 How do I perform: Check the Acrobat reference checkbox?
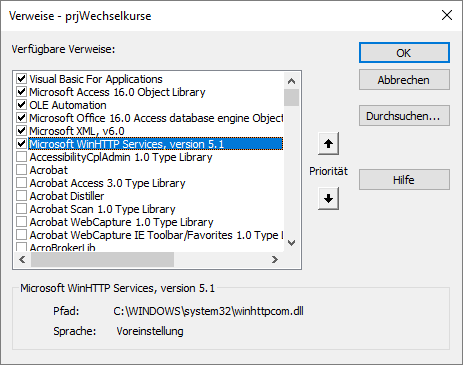click(21, 170)
